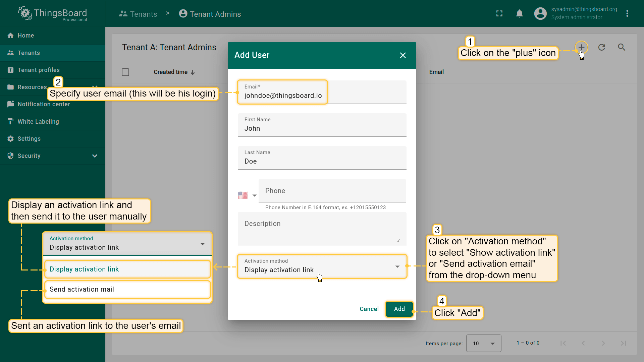The height and width of the screenshot is (362, 644).
Task: Toggle the select-all checkbox in table header
Action: 125,72
